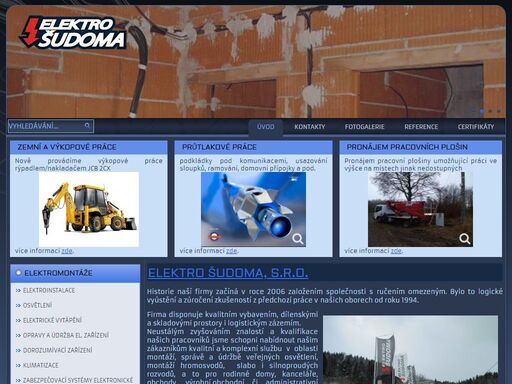Click zde link under zemní práce
This screenshot has width=512, height=384.
pyautogui.click(x=67, y=251)
